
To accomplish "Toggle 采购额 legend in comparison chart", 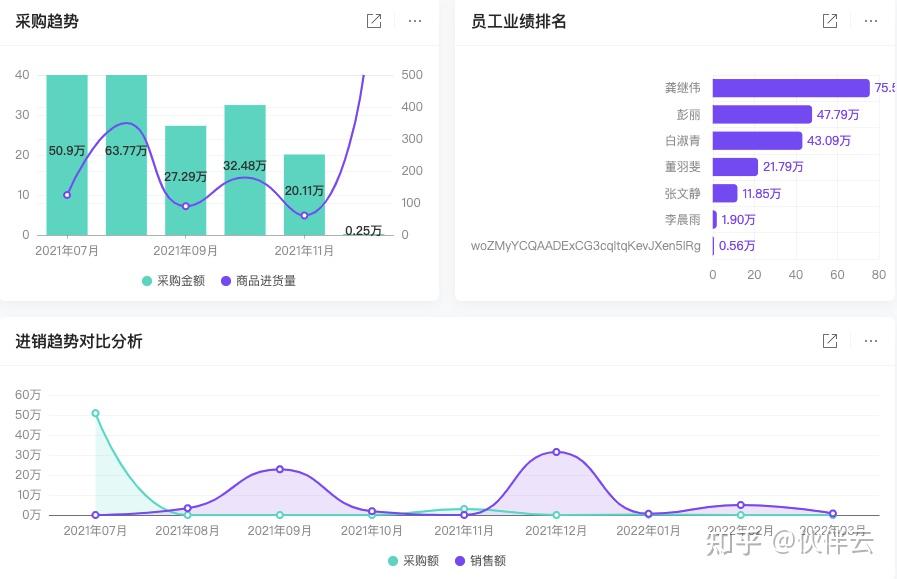I will point(414,561).
